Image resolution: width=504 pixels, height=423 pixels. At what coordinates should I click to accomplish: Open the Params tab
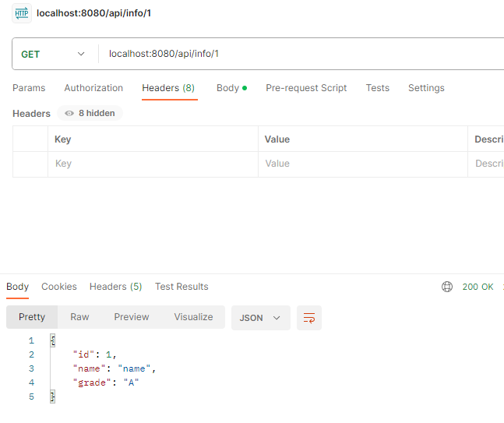29,88
